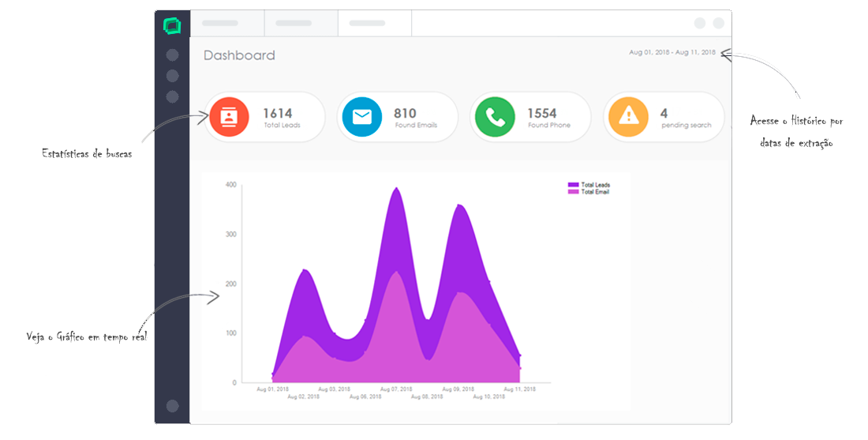The image size is (868, 440).
Task: Click the Aug 10, 2018 axis label
Action: (x=488, y=397)
